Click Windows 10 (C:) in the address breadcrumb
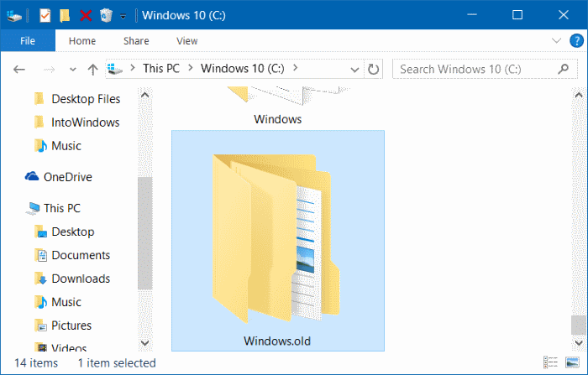The height and width of the screenshot is (375, 588). click(243, 69)
